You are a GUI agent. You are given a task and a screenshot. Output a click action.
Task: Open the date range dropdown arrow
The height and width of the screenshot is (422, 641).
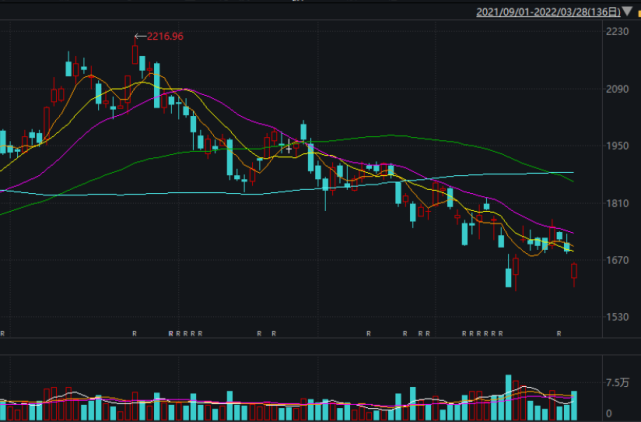coord(627,11)
